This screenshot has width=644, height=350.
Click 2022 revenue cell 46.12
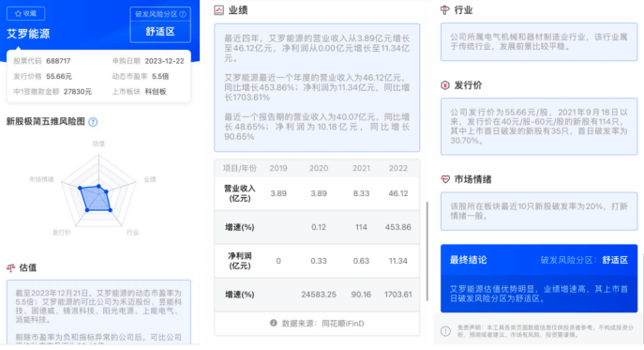coord(398,193)
